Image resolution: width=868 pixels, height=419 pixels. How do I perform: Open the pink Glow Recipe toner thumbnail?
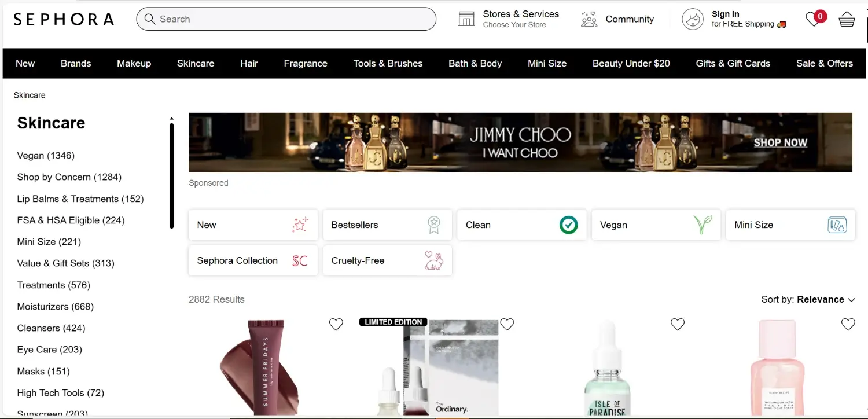(x=777, y=367)
